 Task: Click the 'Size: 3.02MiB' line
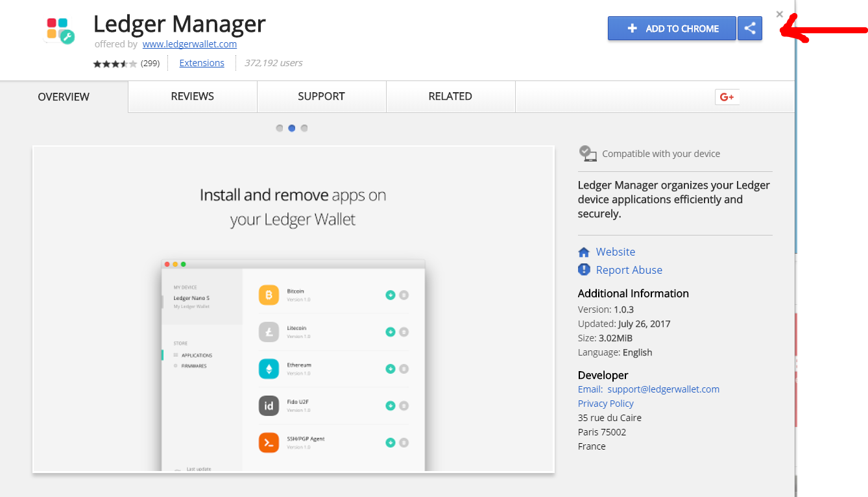tap(605, 338)
